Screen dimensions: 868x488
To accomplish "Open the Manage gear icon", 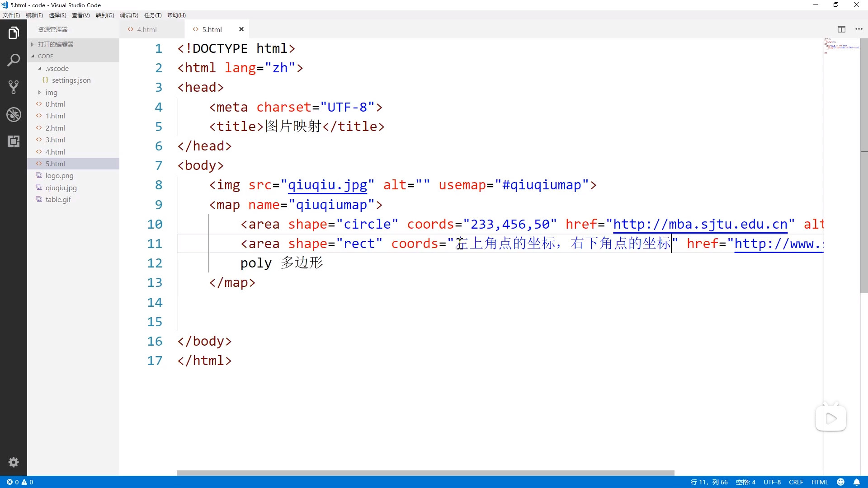I will (x=14, y=462).
